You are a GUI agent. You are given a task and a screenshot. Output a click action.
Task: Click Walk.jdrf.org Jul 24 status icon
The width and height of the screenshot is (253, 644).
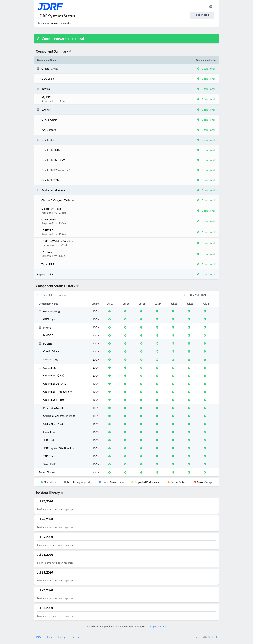(x=157, y=359)
